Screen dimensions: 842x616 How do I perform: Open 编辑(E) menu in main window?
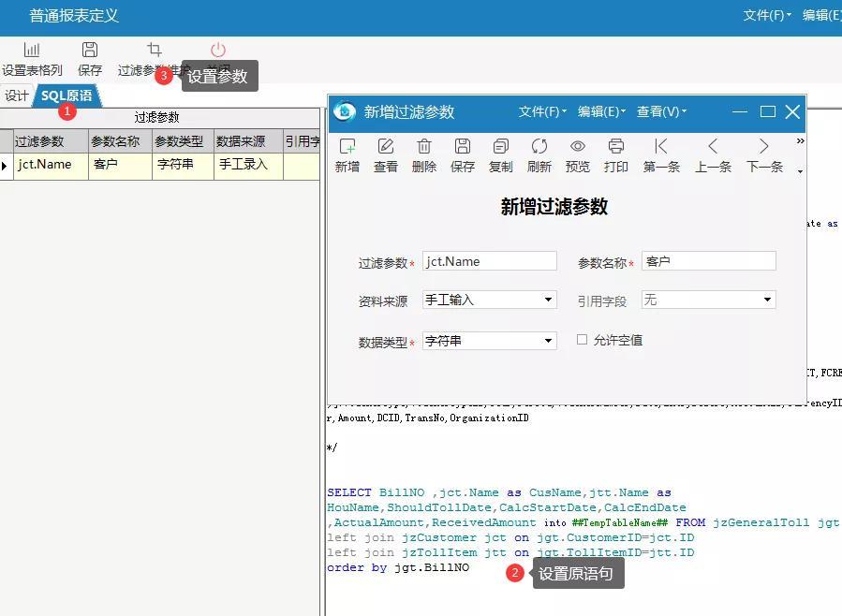[x=821, y=16]
